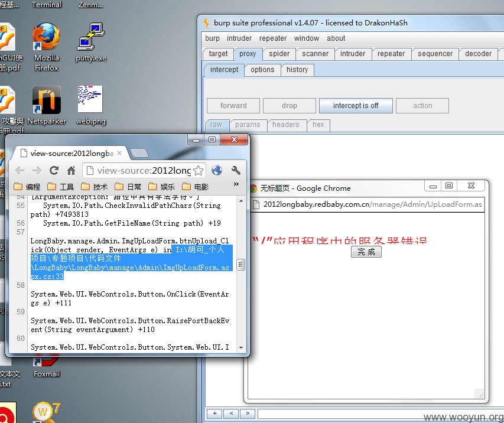Open the about menu in Burp Suite
The width and height of the screenshot is (504, 423).
(336, 38)
